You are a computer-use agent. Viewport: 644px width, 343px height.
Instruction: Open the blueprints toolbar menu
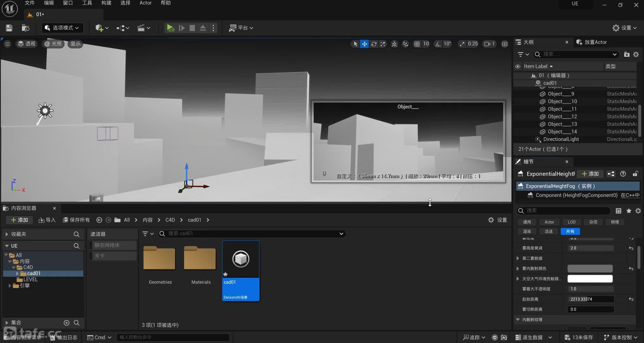122,28
